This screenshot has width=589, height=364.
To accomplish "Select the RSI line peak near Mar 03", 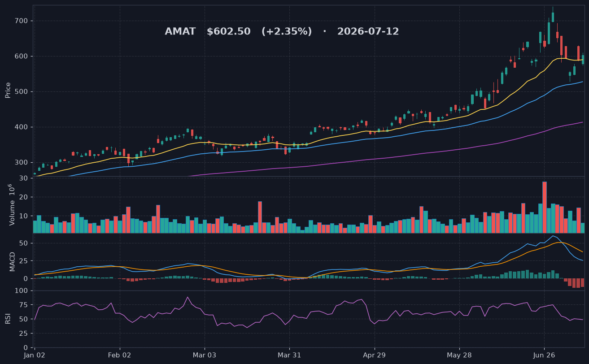I will pos(188,297).
